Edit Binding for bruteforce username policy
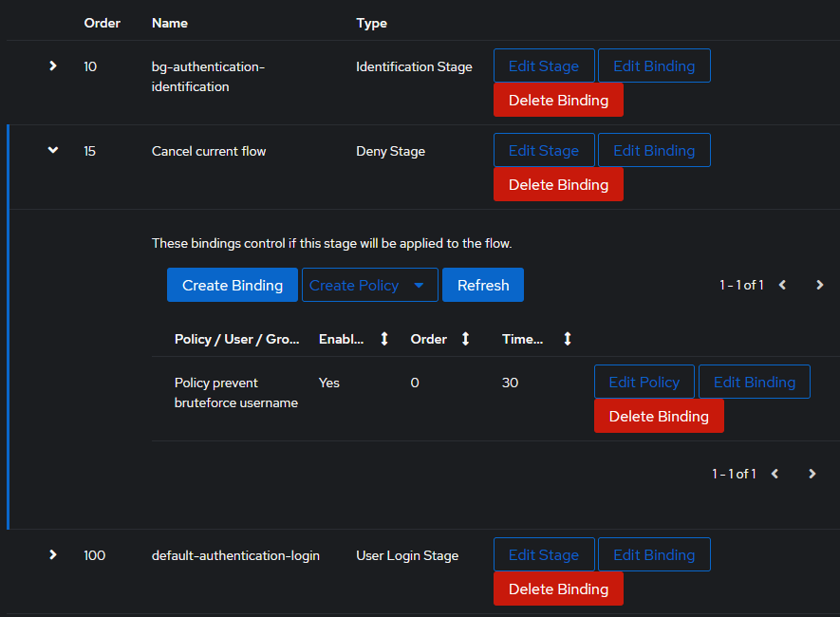 (x=755, y=382)
